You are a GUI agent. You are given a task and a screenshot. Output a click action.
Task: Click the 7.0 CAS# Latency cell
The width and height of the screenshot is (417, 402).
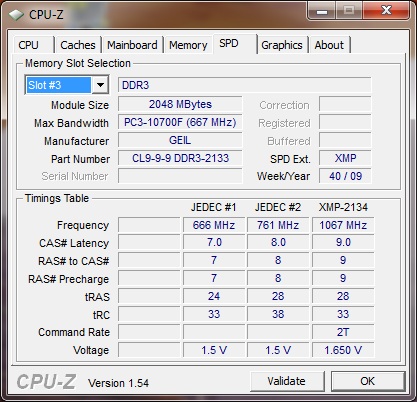pos(214,242)
